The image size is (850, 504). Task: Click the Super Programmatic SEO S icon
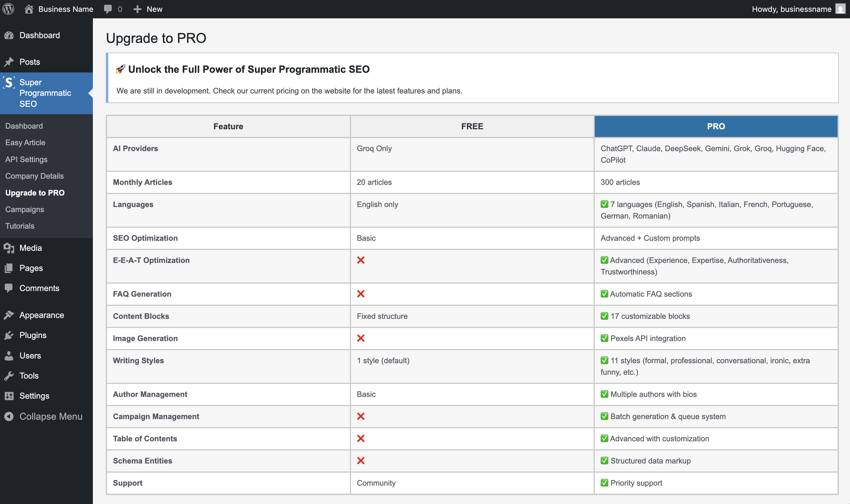coord(9,83)
